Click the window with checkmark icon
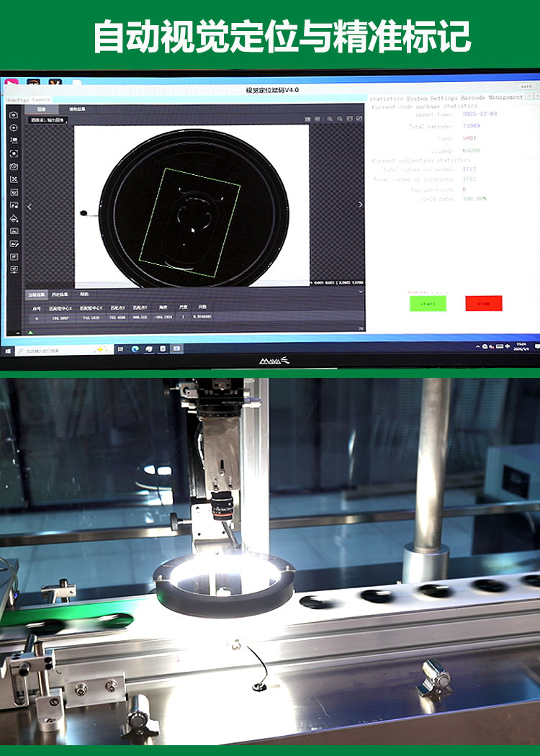 tap(14, 192)
